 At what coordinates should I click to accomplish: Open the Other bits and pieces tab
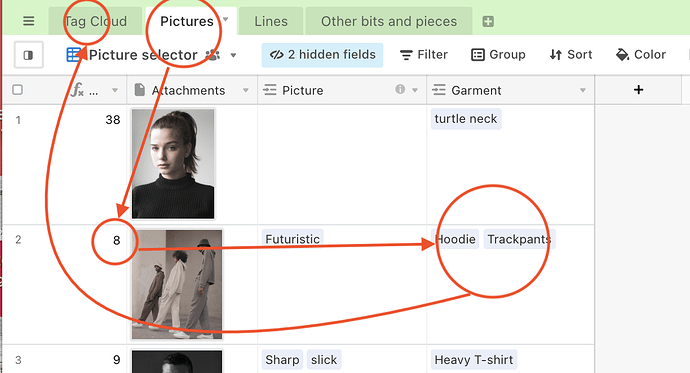[389, 21]
